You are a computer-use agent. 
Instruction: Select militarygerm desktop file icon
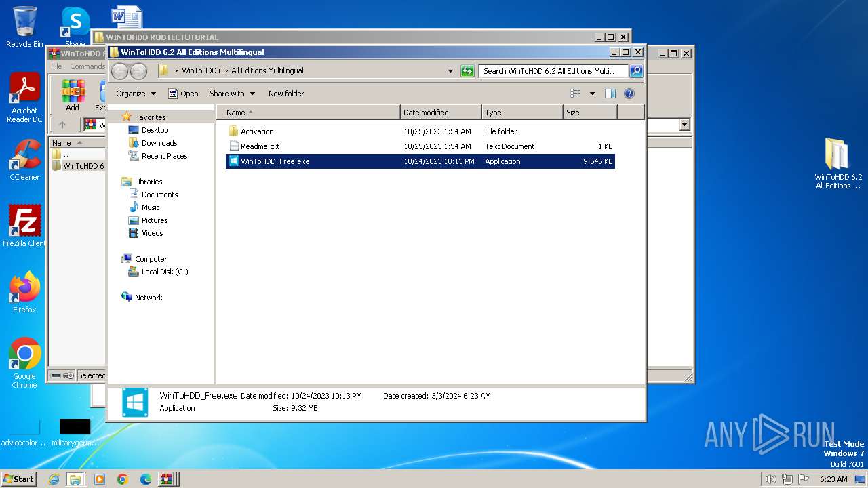[x=75, y=432]
